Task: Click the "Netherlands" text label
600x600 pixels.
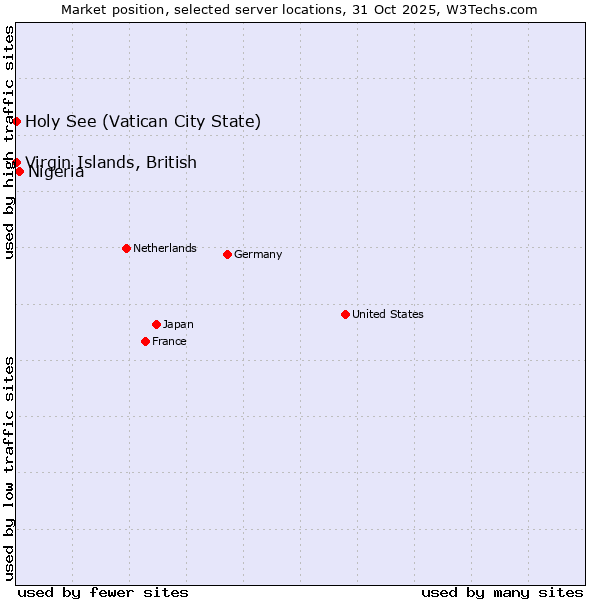Action: tap(164, 248)
